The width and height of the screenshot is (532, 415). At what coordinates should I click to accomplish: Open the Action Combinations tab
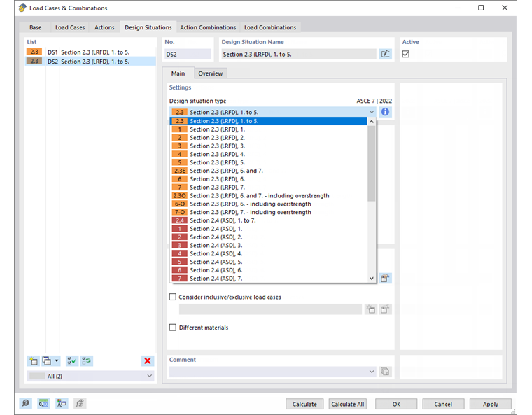pyautogui.click(x=208, y=27)
